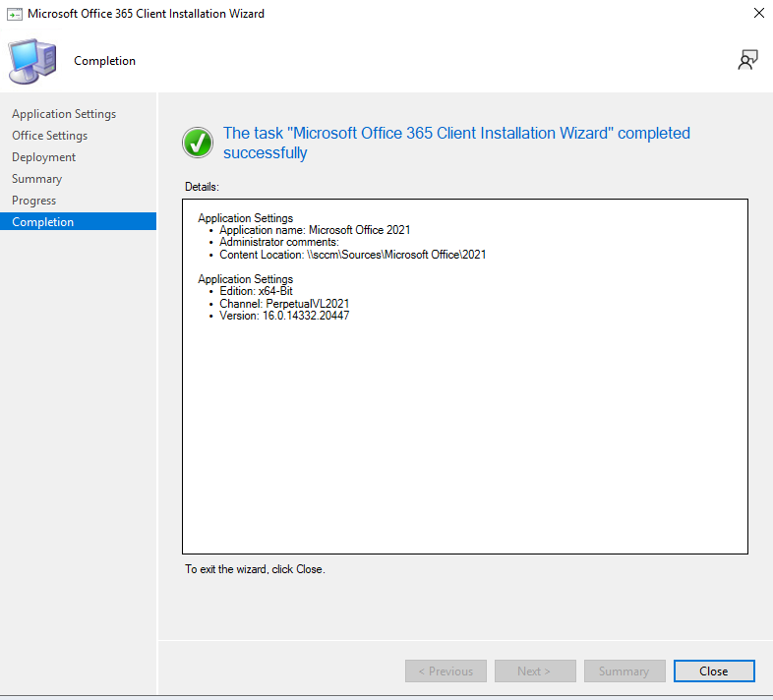The width and height of the screenshot is (773, 700).
Task: Click the feedback person icon
Action: click(x=747, y=60)
